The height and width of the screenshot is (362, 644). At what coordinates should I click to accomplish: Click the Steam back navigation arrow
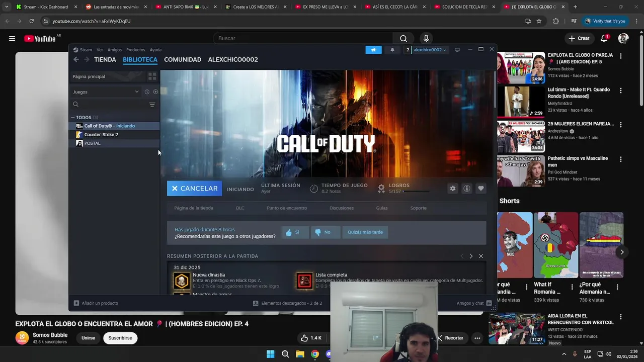[76, 59]
